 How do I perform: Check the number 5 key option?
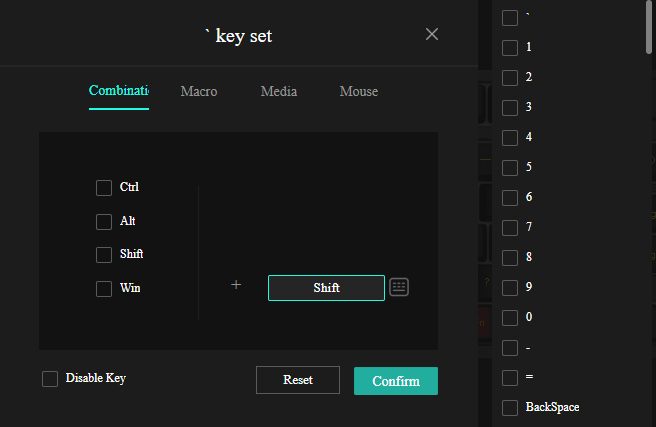[x=510, y=167]
